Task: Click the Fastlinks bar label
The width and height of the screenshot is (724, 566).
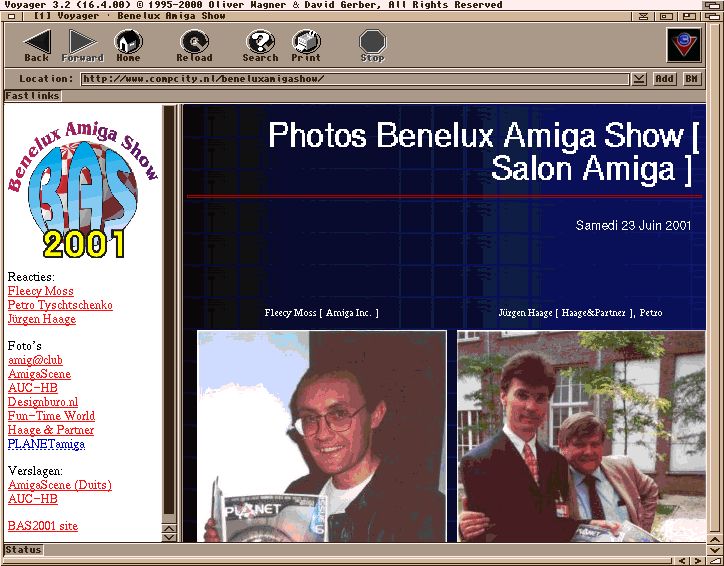Action: (x=32, y=96)
